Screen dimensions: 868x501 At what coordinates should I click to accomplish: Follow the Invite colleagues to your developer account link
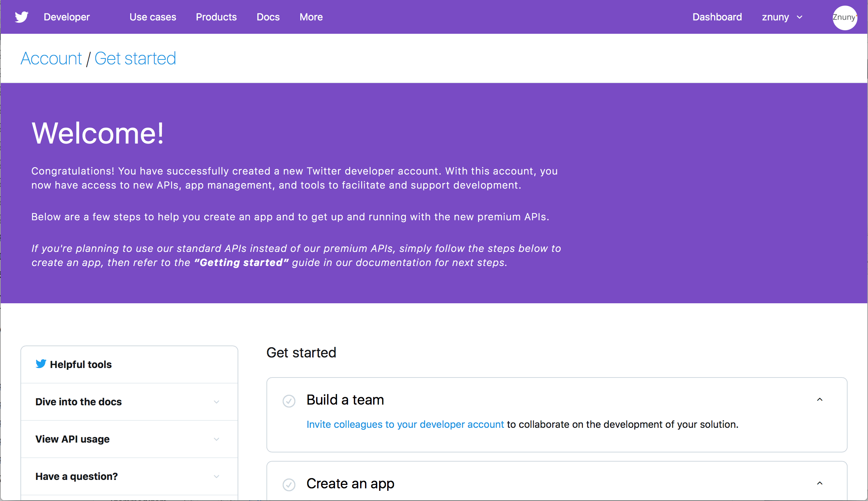tap(405, 424)
